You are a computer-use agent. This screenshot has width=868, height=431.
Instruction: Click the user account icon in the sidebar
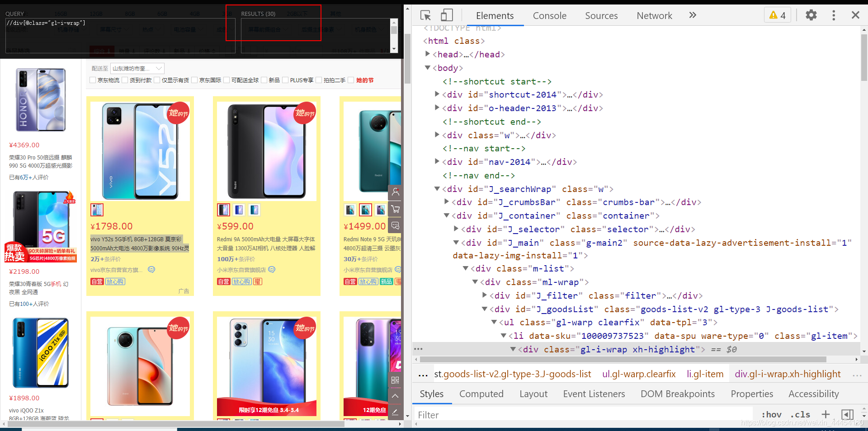click(x=396, y=192)
